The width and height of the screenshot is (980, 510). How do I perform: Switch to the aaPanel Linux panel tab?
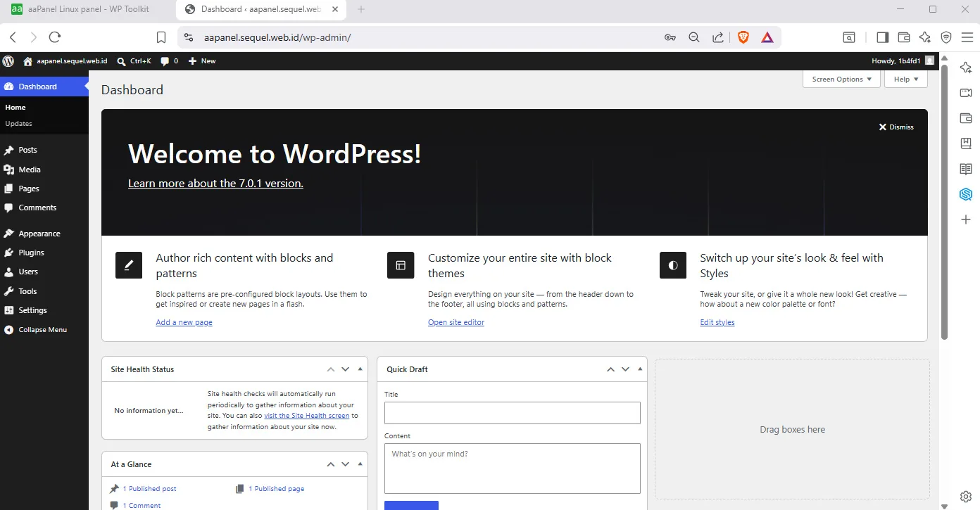[x=87, y=9]
